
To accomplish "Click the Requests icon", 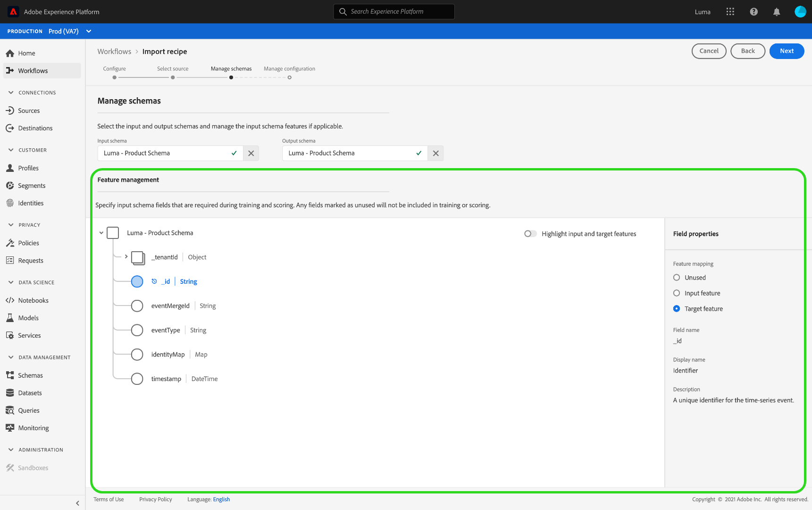I will click(x=10, y=261).
